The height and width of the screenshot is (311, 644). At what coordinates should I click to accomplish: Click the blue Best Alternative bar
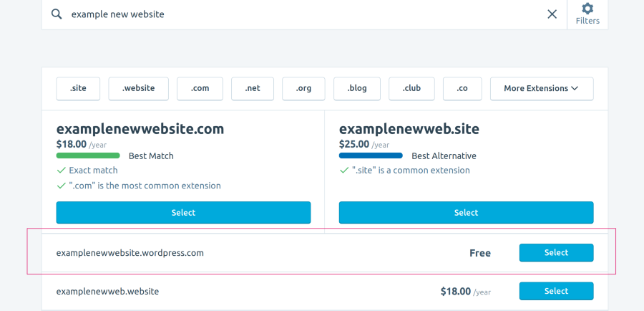(371, 155)
